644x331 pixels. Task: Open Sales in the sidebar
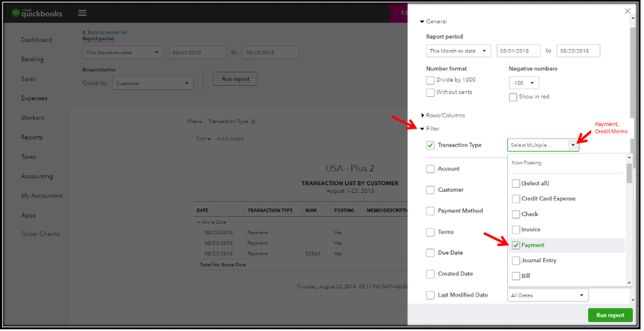pyautogui.click(x=28, y=79)
